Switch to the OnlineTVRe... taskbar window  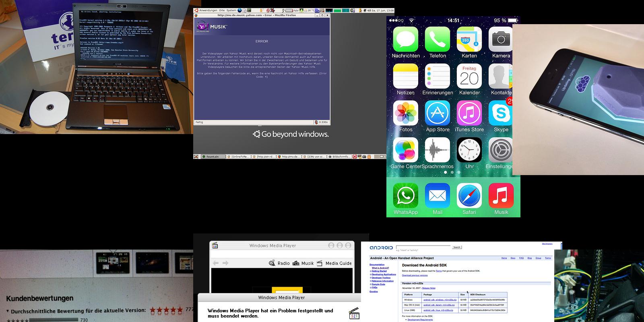(239, 157)
